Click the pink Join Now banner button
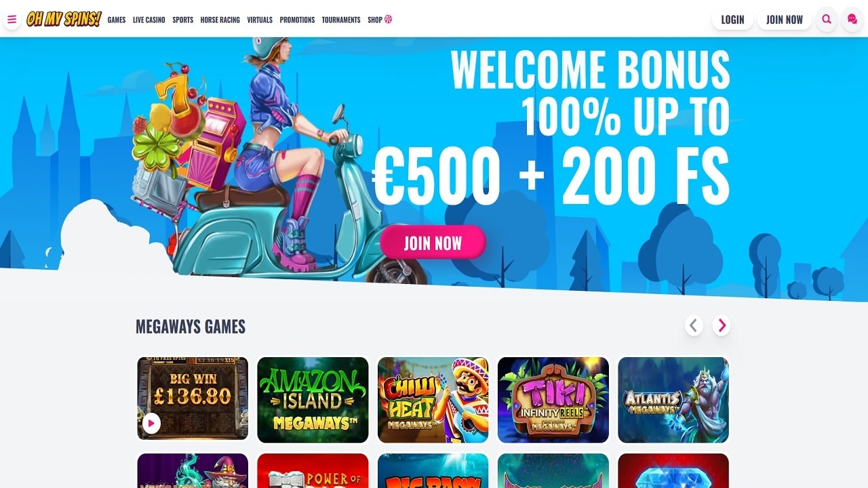Image resolution: width=868 pixels, height=488 pixels. tap(433, 243)
